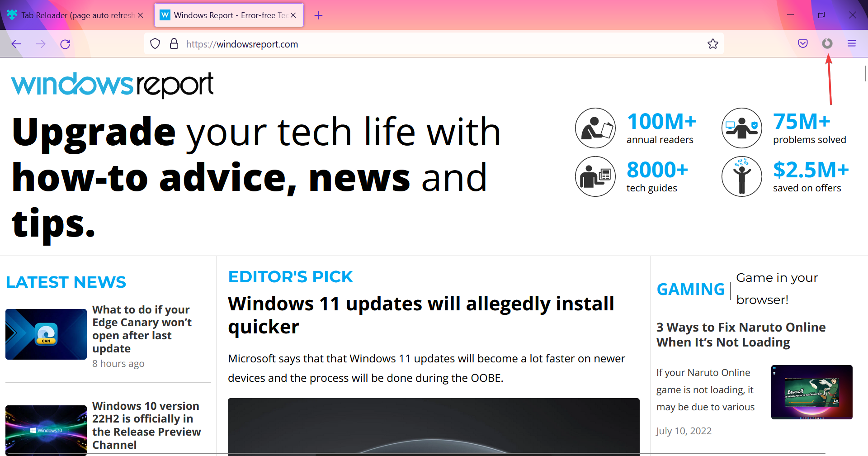The height and width of the screenshot is (456, 868).
Task: View the Windows 10 22H2 article image
Action: [x=46, y=429]
